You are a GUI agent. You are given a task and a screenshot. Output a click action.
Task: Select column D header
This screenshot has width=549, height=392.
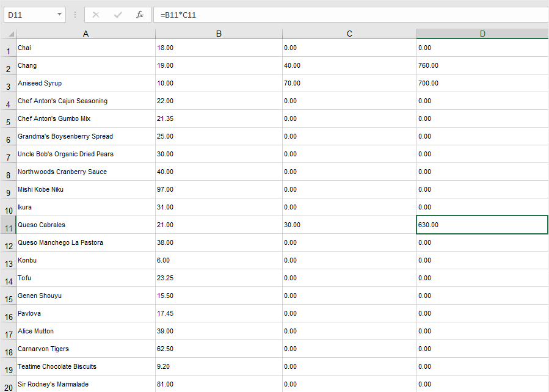pyautogui.click(x=482, y=34)
